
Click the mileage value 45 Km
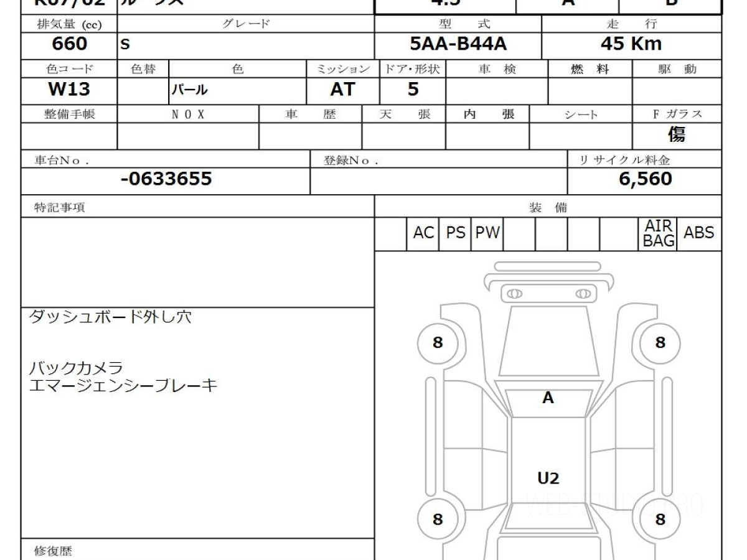pyautogui.click(x=631, y=44)
